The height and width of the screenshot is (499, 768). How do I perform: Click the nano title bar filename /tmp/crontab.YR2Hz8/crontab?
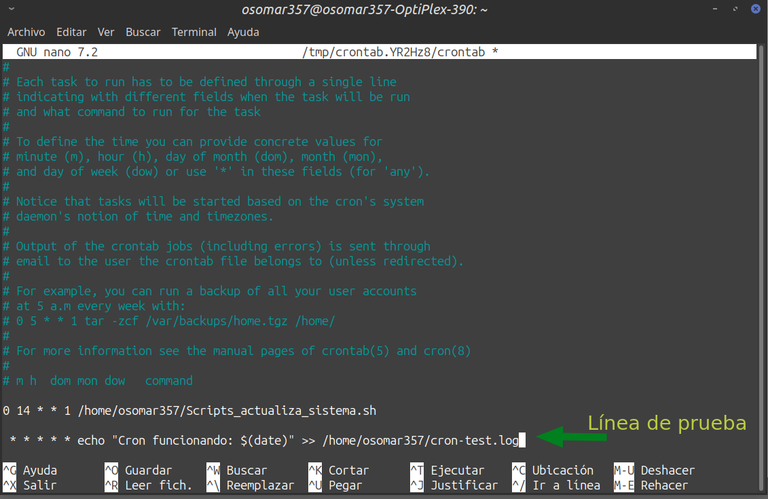pyautogui.click(x=394, y=52)
